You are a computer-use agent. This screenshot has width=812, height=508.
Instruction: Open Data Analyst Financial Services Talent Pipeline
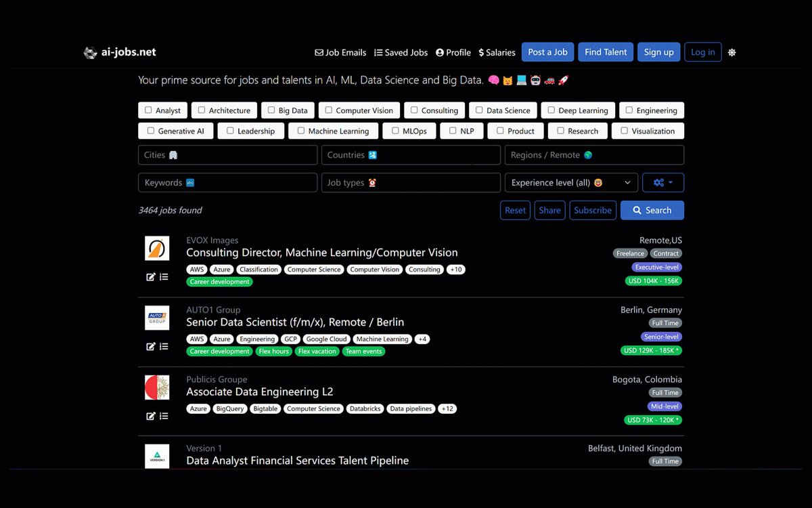298,461
